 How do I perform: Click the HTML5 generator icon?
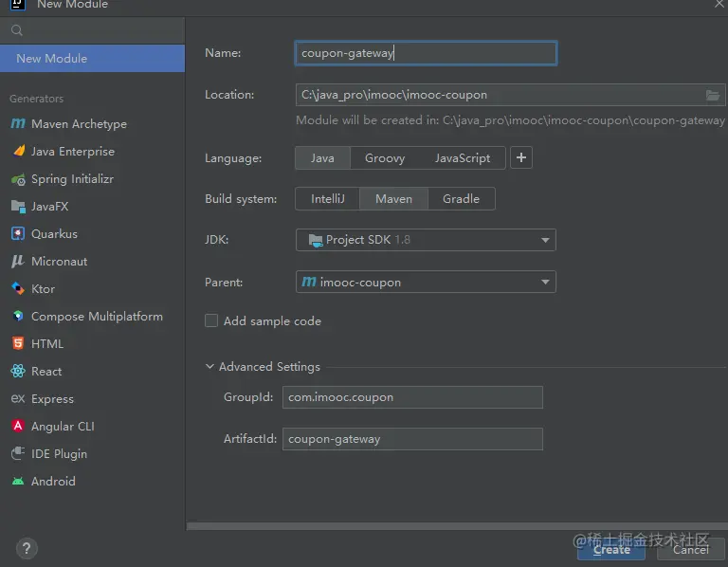18,343
